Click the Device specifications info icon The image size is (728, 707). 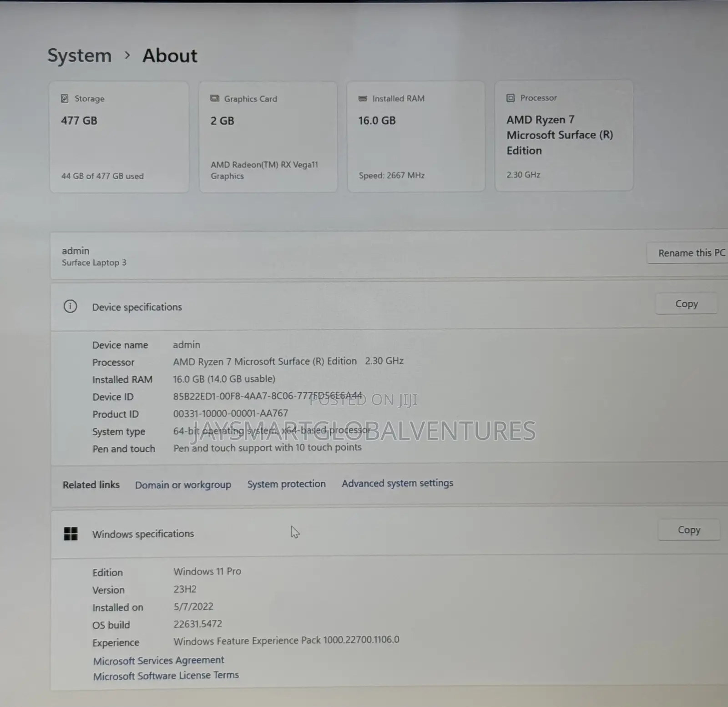(x=70, y=306)
